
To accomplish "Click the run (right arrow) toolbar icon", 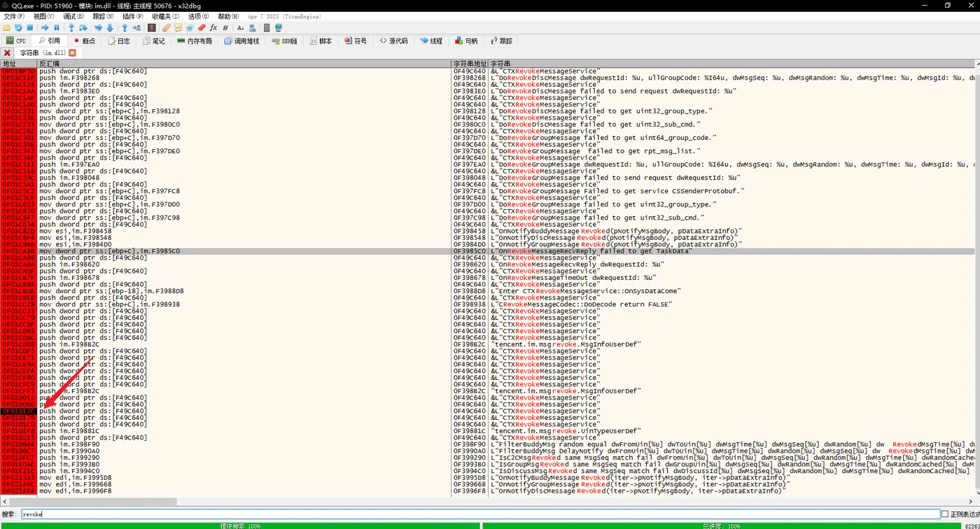I will (x=45, y=28).
